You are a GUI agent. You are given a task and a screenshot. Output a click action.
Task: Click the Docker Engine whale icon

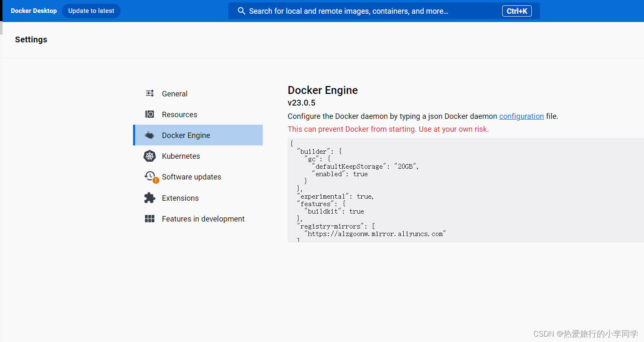[150, 135]
